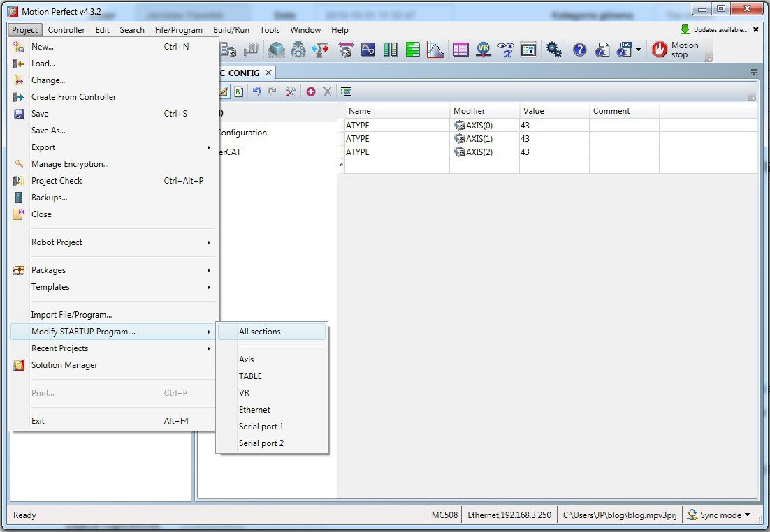Click the checklist icon in MC_CONFIG toolbar
The height and width of the screenshot is (532, 770).
tap(346, 91)
